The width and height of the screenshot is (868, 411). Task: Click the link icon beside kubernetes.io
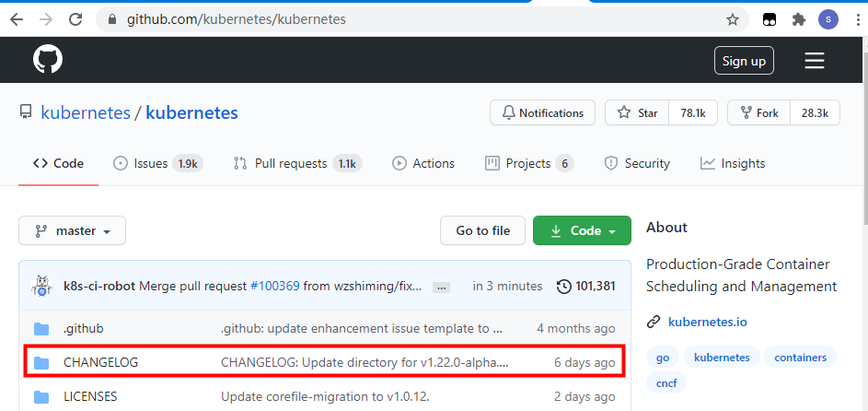tap(654, 322)
